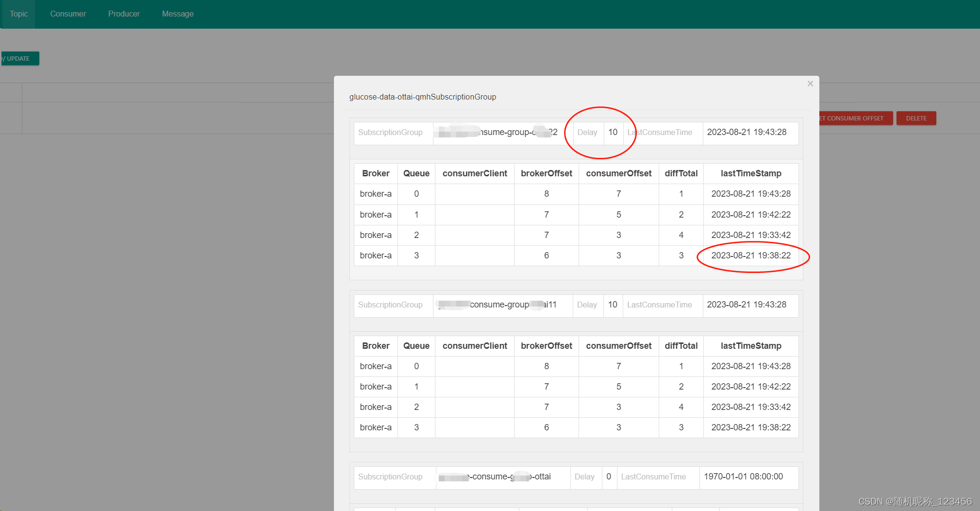Select Delay value 10 of first group
This screenshot has width=980, height=511.
613,132
